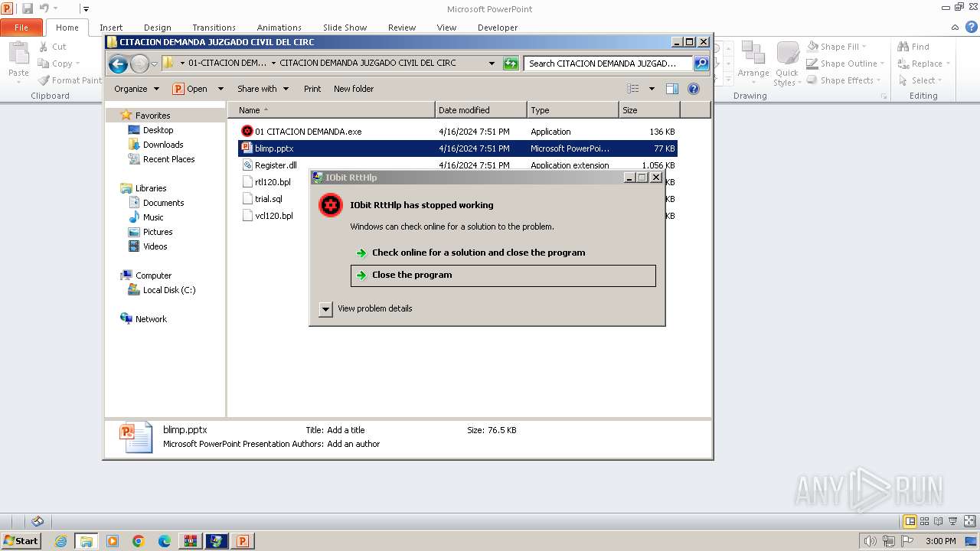
Task: Click the taskbar clock showing 3:00 PM
Action: pos(940,541)
